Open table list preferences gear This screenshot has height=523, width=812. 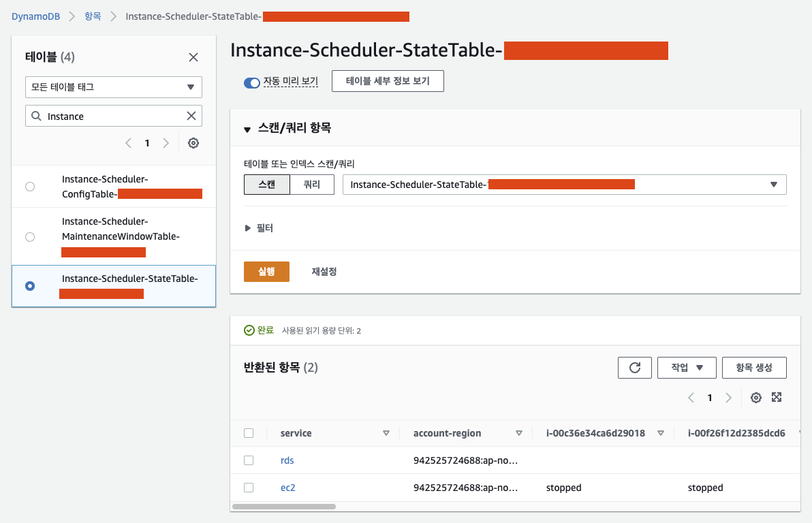pyautogui.click(x=193, y=143)
